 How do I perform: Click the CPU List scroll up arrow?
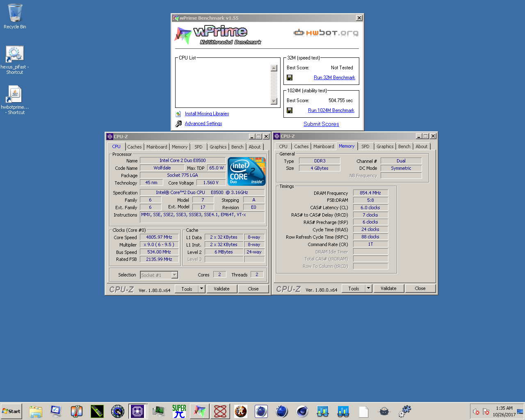pos(274,68)
